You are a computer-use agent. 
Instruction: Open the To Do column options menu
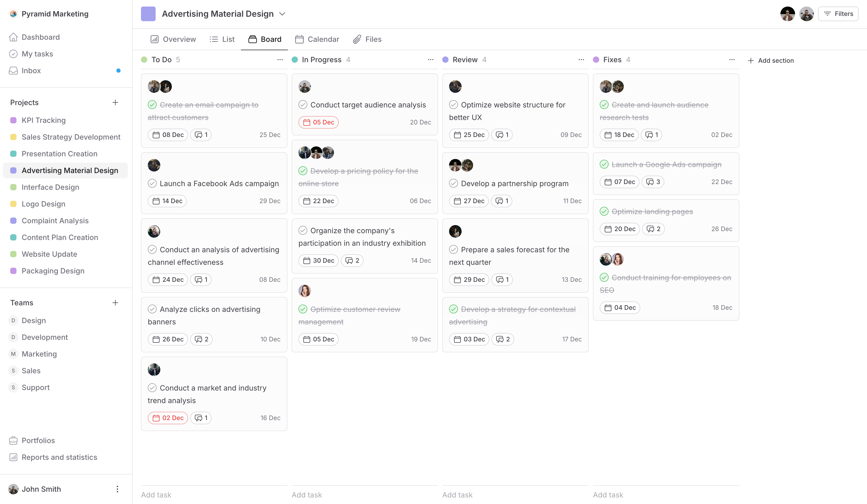click(280, 60)
